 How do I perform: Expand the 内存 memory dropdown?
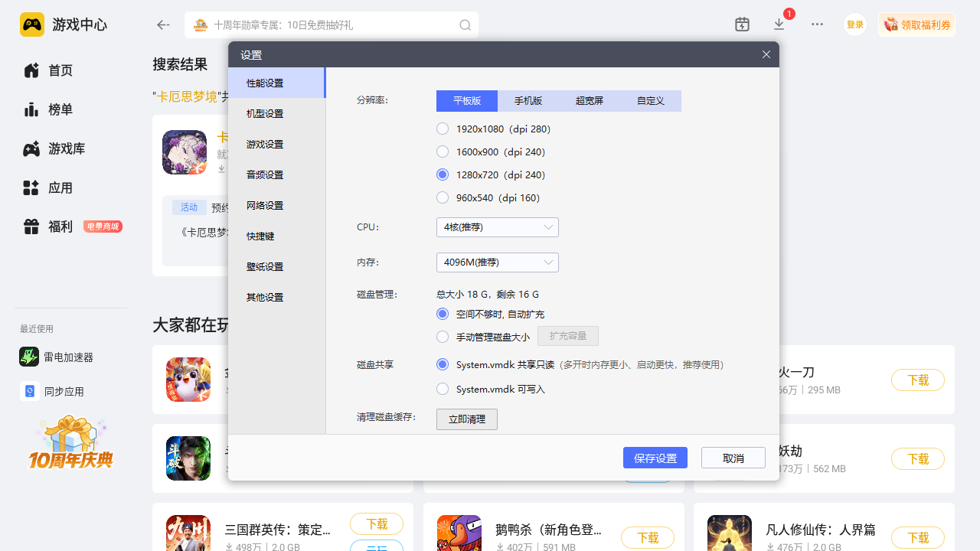click(x=497, y=262)
